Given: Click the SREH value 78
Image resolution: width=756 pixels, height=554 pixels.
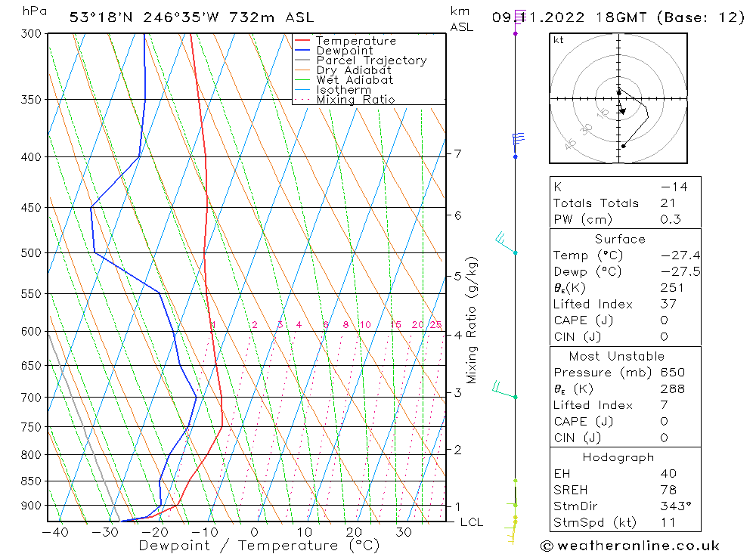Looking at the screenshot, I should tap(668, 490).
